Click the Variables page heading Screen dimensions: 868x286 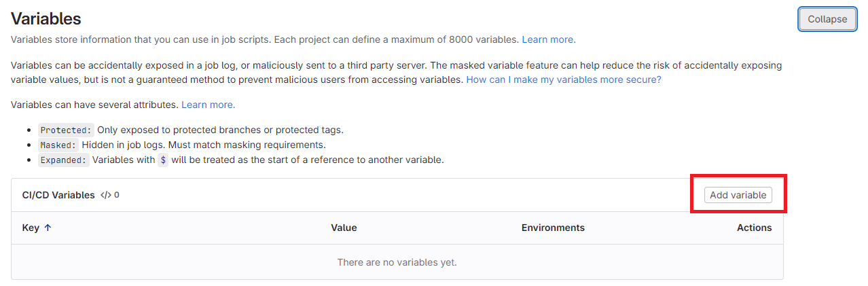tap(46, 19)
